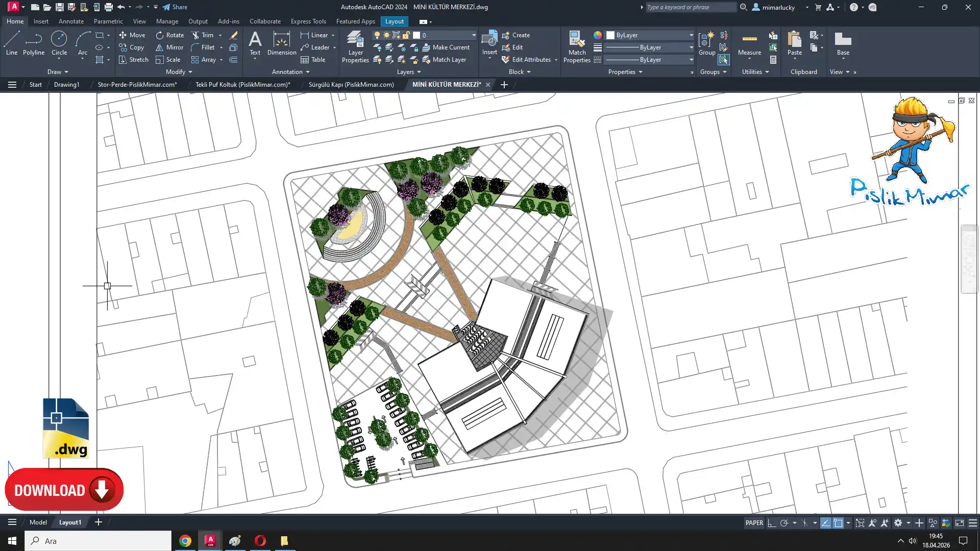
Task: Toggle object snap tracking in status bar
Action: 825,523
